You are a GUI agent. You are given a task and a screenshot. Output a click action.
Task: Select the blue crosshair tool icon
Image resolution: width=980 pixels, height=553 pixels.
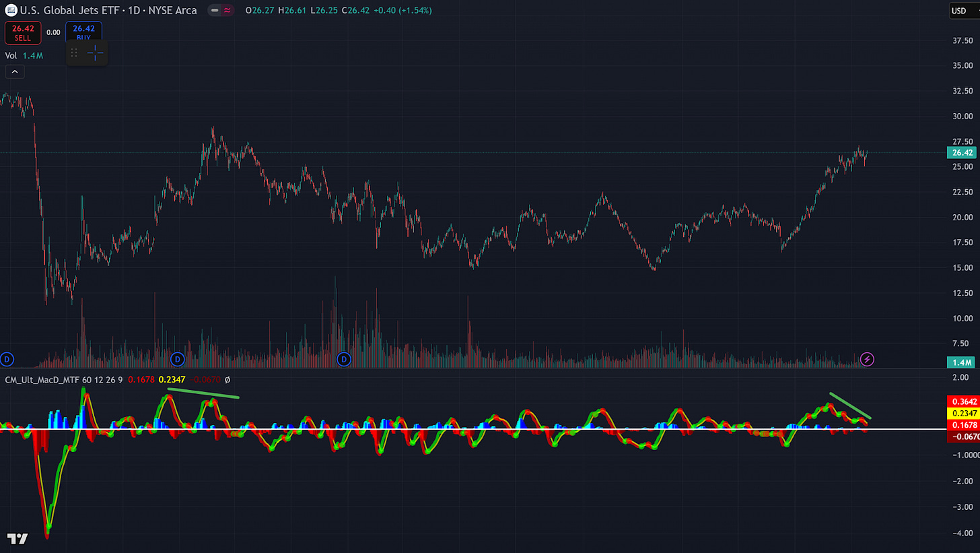[x=95, y=53]
